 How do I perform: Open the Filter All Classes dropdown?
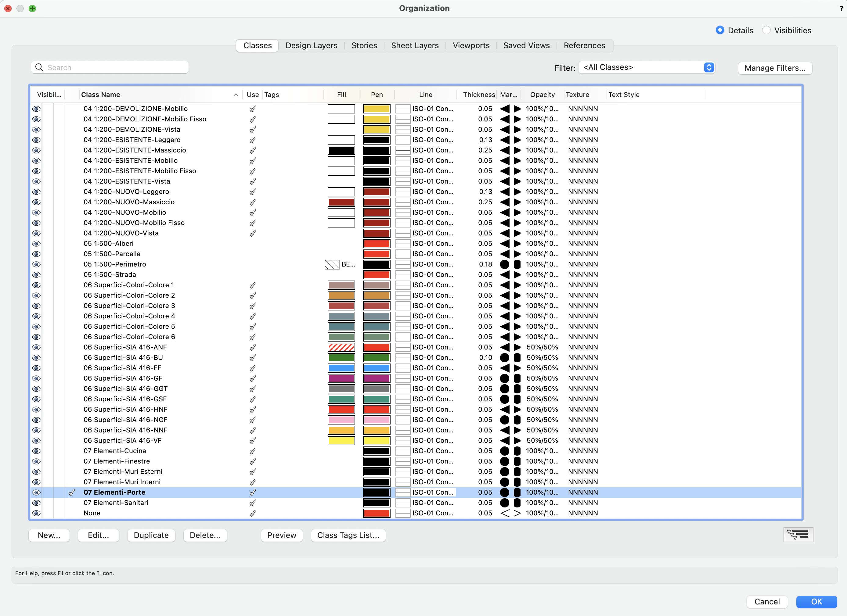[x=647, y=68]
